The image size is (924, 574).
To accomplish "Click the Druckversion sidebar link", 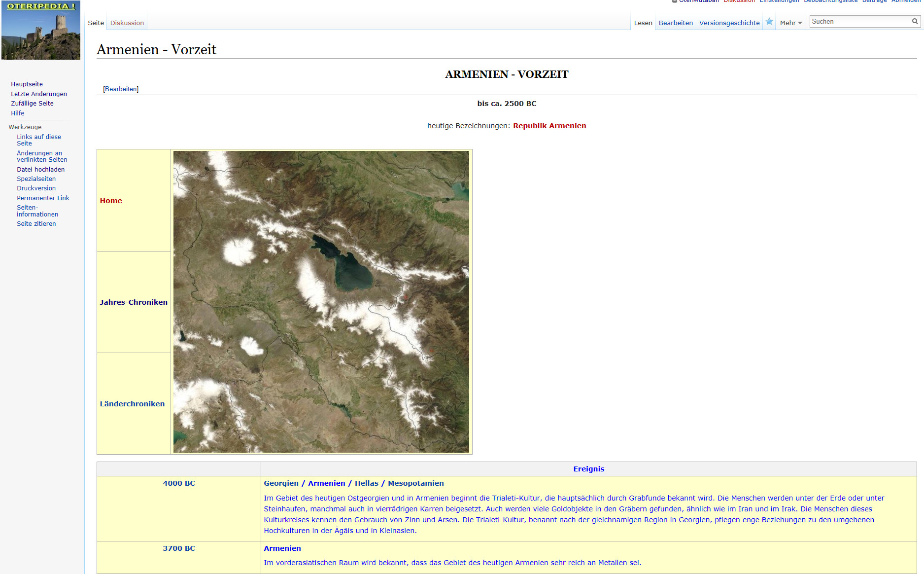I will tap(36, 188).
